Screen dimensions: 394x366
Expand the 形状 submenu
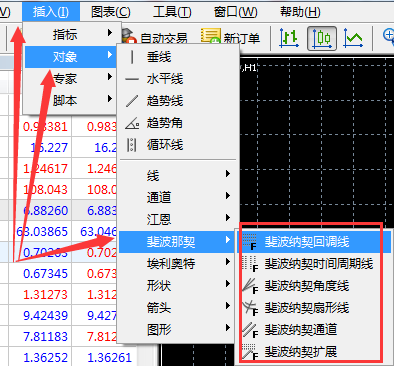click(178, 285)
